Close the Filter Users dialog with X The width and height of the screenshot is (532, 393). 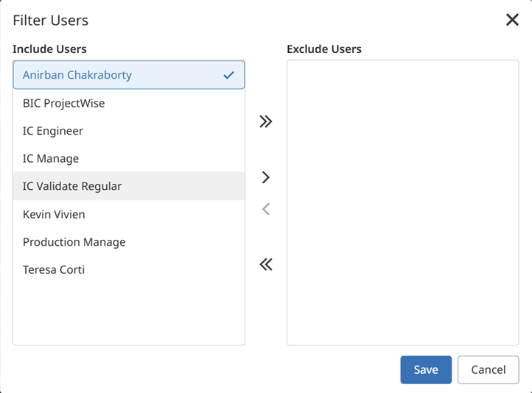click(x=512, y=20)
